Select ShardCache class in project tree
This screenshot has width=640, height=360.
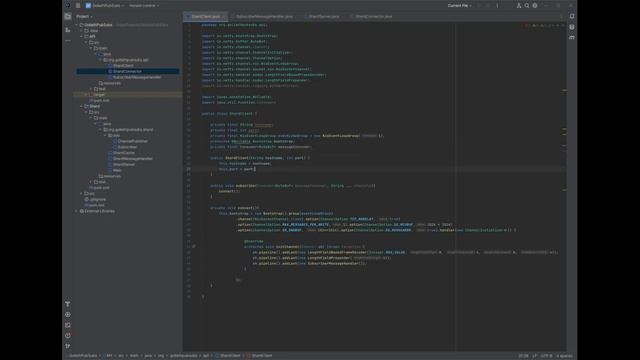tap(124, 153)
